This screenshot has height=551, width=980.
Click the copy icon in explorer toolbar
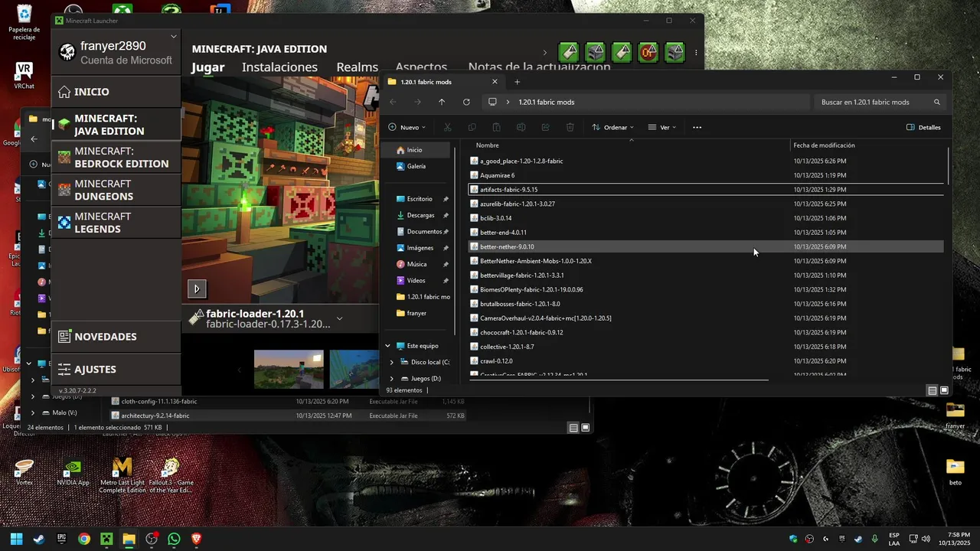point(472,127)
